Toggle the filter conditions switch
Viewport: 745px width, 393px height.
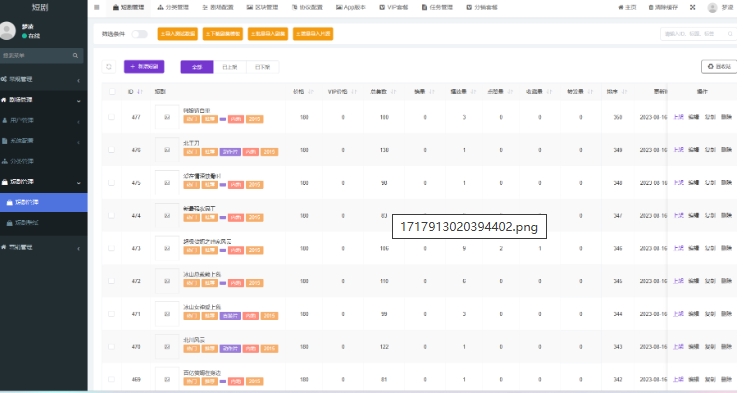(x=139, y=34)
